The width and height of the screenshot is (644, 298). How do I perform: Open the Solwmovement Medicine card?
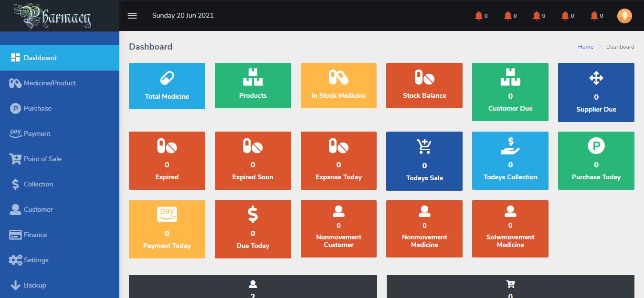point(510,229)
